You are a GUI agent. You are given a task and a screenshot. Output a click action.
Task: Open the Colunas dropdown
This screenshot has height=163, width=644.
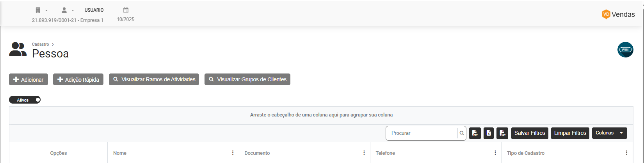click(609, 133)
